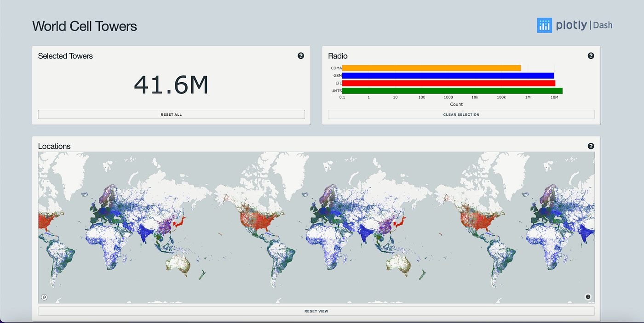Click the map pin zoom icon on the map
644x323 pixels.
(44, 297)
